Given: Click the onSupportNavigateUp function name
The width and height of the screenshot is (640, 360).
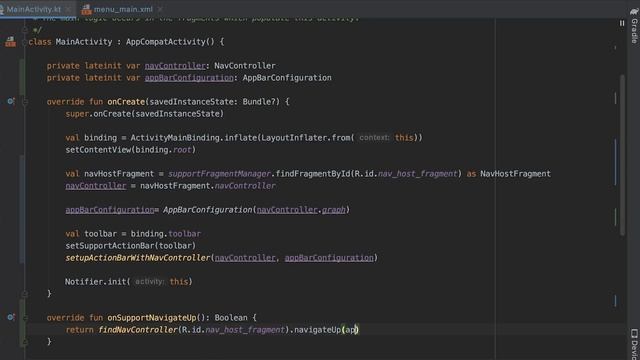Looking at the screenshot, I should coord(151,318).
